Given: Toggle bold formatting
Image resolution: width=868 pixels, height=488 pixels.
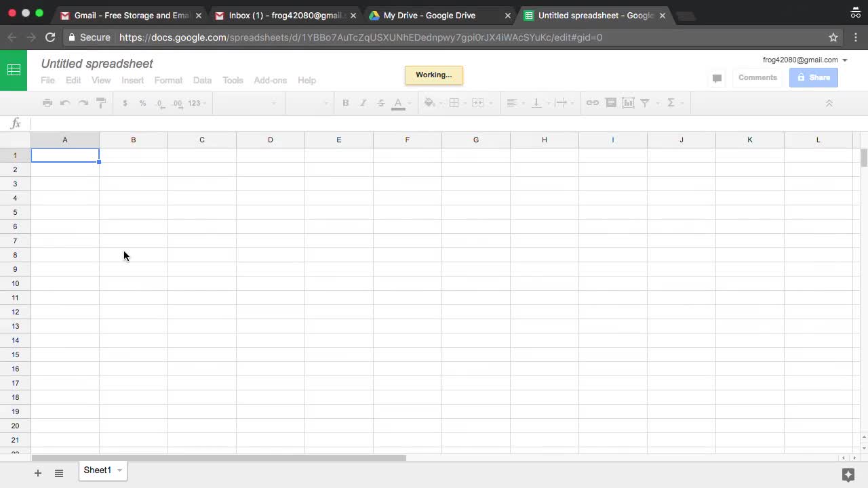Looking at the screenshot, I should (x=345, y=103).
